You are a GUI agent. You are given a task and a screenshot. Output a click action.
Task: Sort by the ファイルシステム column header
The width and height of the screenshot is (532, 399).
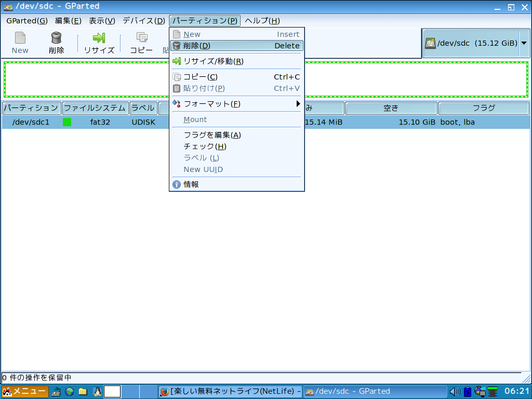point(96,108)
